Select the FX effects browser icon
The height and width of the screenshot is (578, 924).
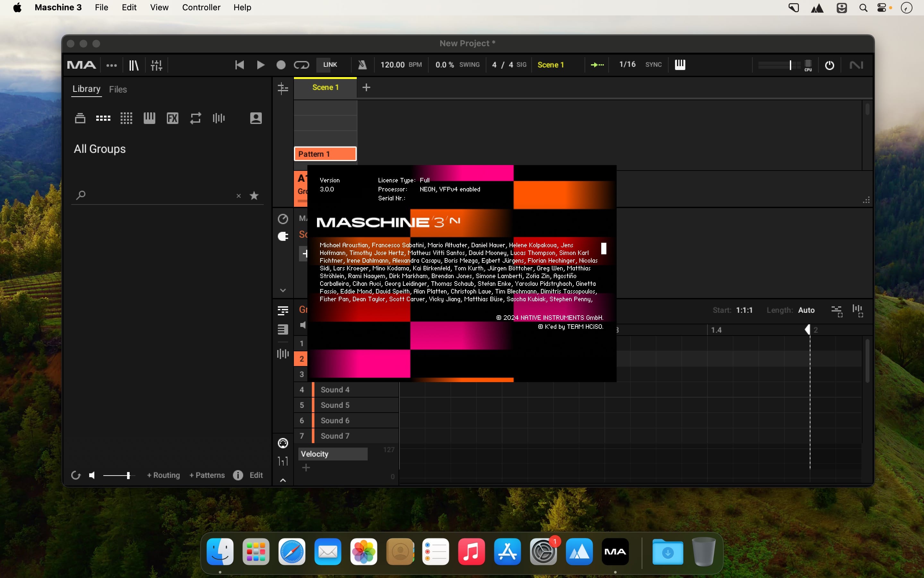tap(173, 118)
